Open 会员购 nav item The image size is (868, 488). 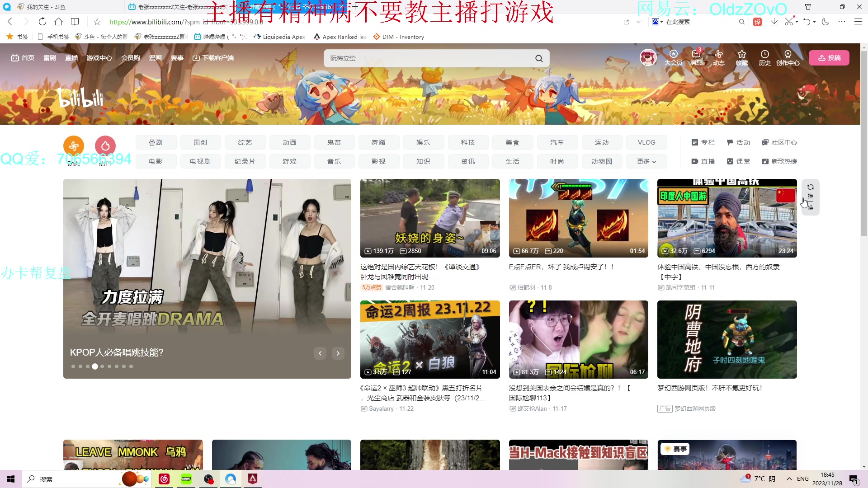click(131, 58)
